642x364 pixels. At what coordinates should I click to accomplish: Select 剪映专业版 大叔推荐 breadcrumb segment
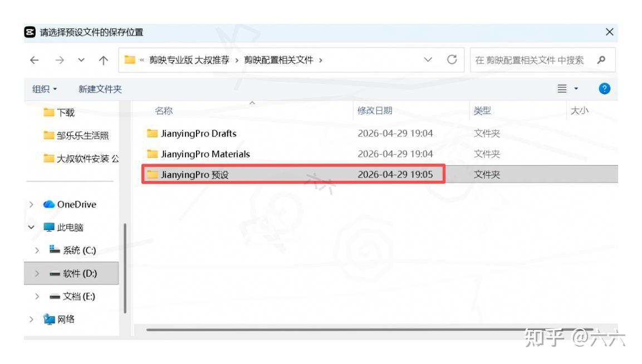[189, 60]
